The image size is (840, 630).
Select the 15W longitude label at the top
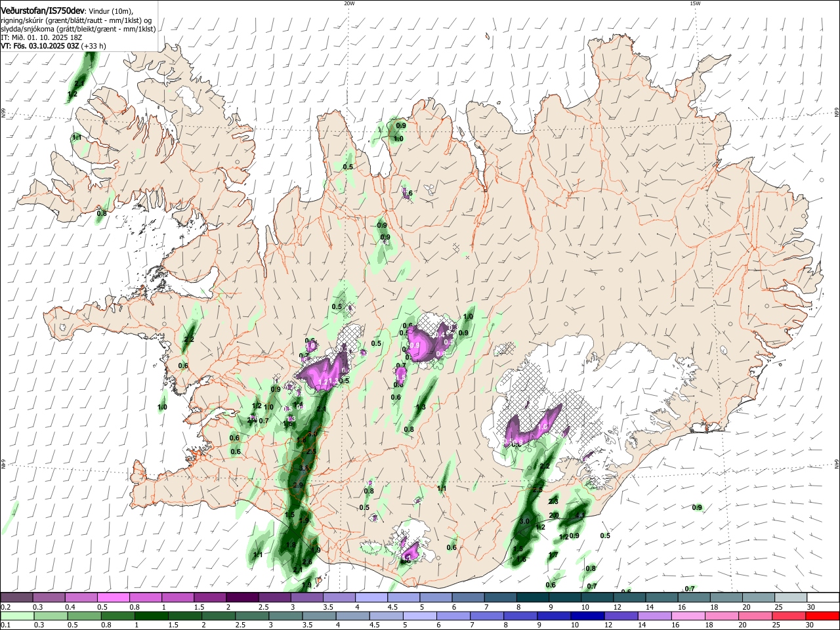tap(695, 3)
